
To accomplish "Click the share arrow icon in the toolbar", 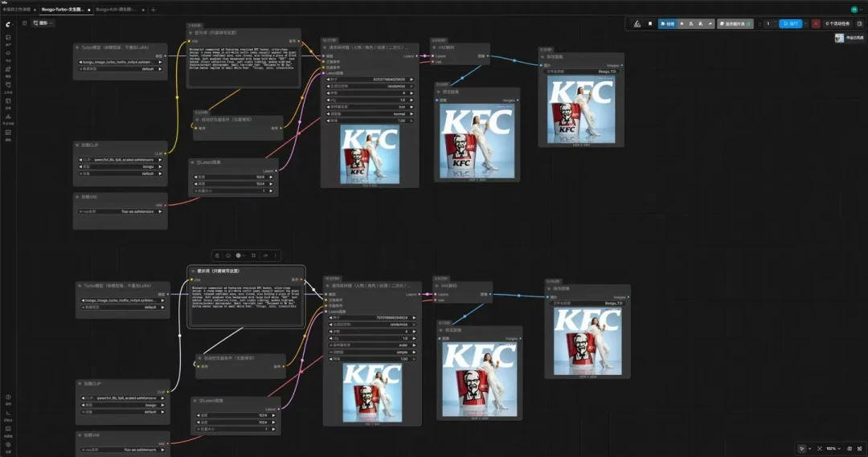I will point(710,24).
